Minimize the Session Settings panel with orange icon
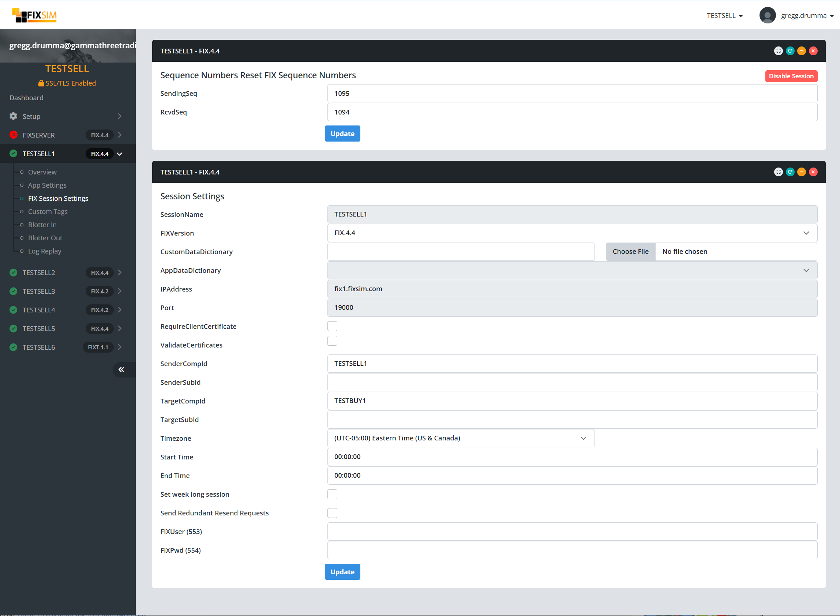 pyautogui.click(x=801, y=172)
